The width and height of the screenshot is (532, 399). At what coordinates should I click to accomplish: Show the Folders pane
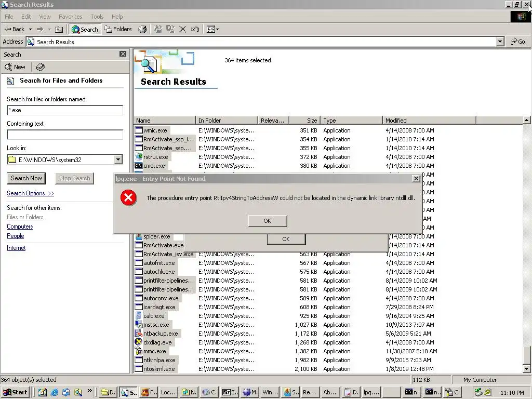[118, 29]
